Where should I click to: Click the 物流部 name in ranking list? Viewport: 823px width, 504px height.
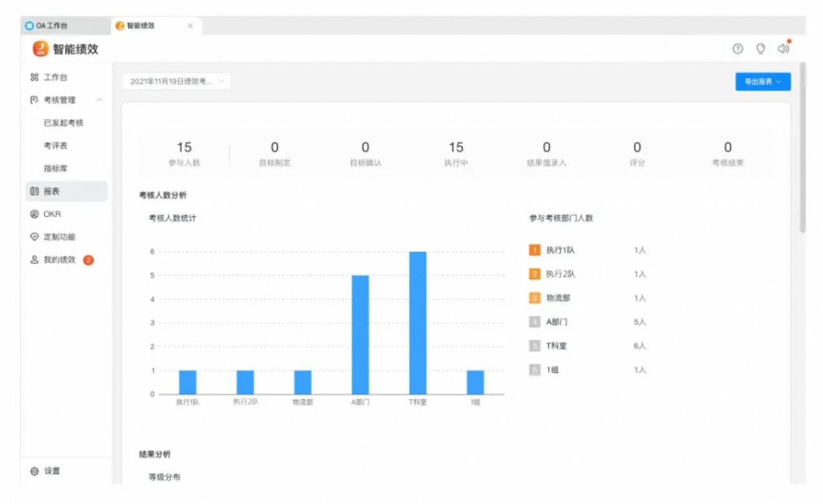point(558,297)
